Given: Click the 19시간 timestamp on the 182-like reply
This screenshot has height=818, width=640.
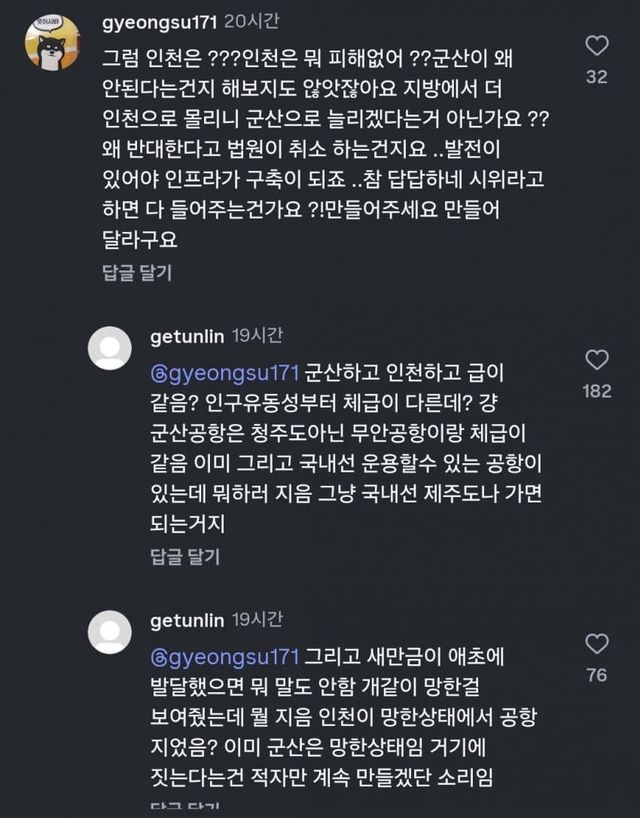Looking at the screenshot, I should point(257,336).
